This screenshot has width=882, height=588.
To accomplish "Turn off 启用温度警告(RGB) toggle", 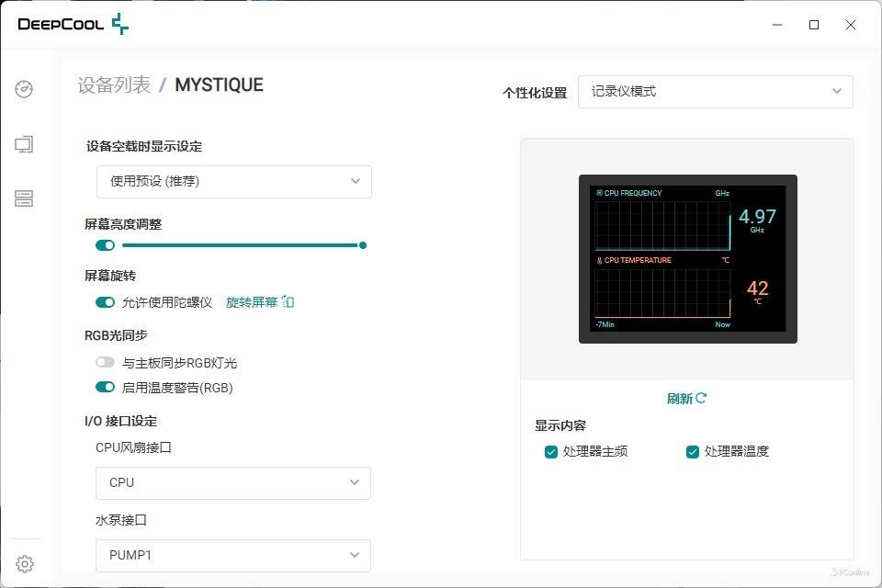I will (105, 387).
